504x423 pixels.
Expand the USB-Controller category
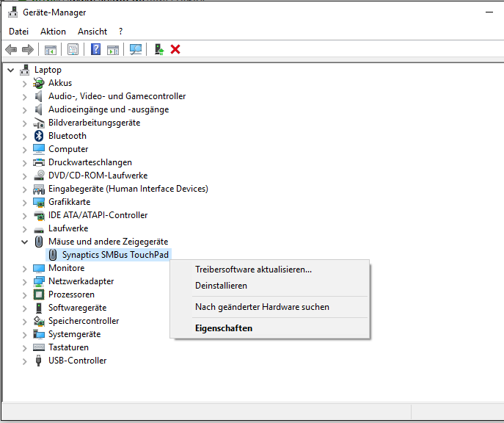coord(24,361)
